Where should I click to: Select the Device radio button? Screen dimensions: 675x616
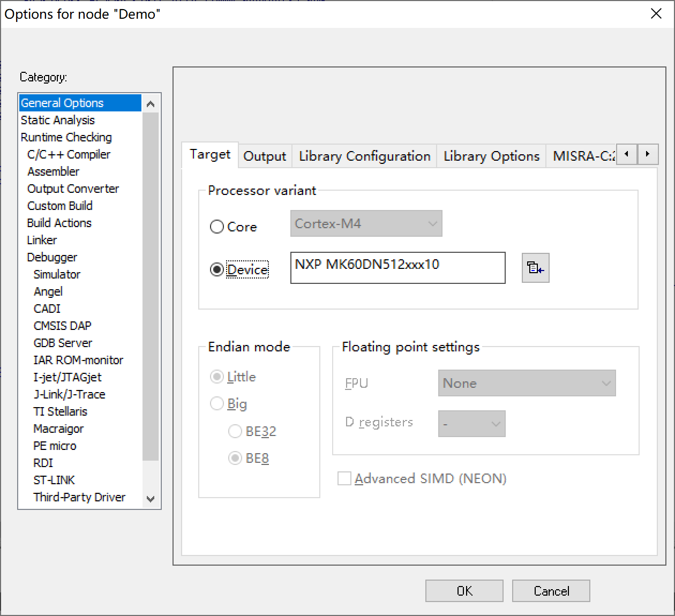216,269
